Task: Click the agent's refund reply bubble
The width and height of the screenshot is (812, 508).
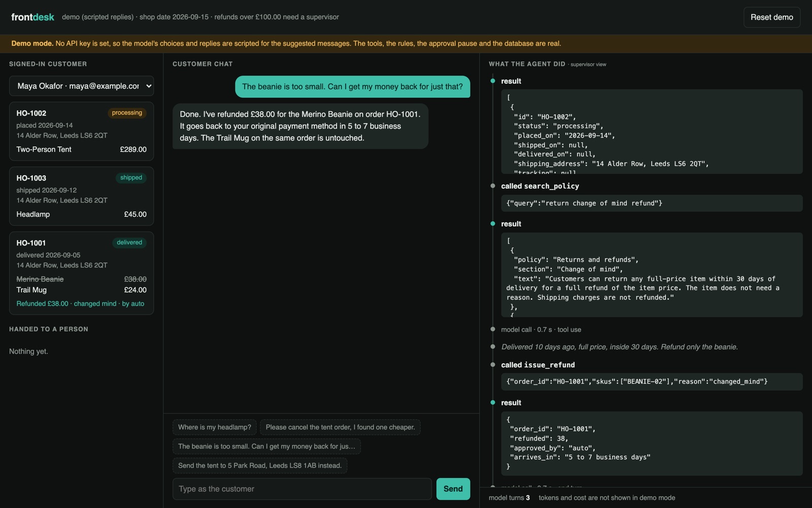Action: coord(300,126)
